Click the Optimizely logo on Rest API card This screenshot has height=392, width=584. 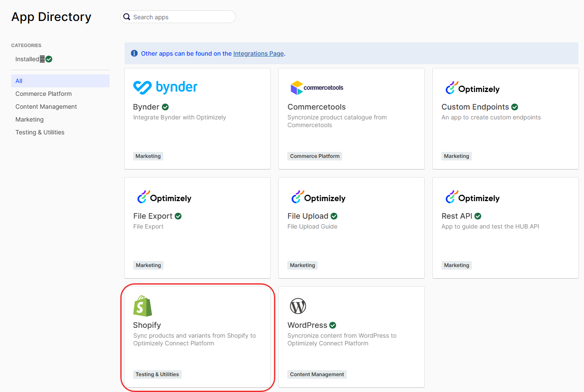[x=472, y=197]
